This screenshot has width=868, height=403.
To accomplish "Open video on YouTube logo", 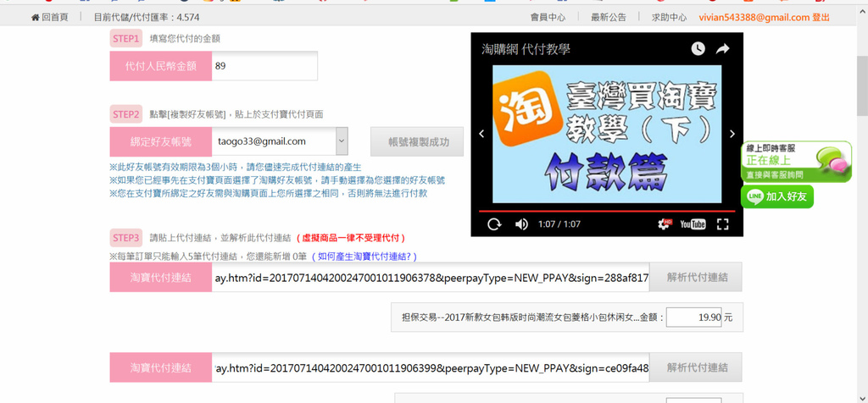I will click(693, 224).
